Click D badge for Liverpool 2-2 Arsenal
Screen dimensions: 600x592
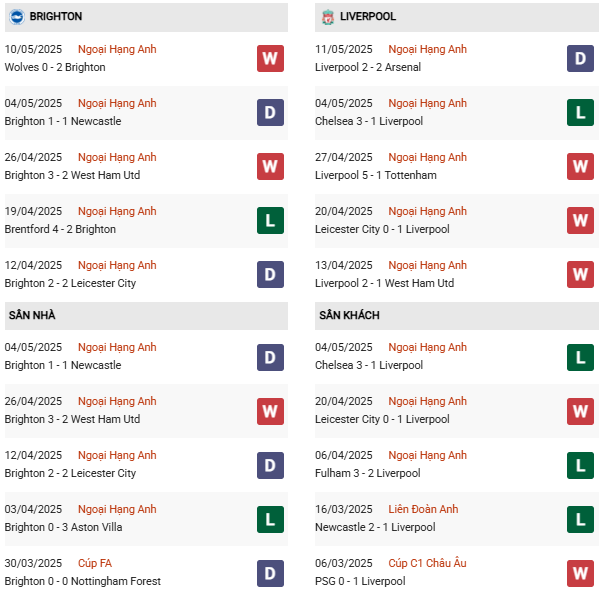click(x=580, y=58)
